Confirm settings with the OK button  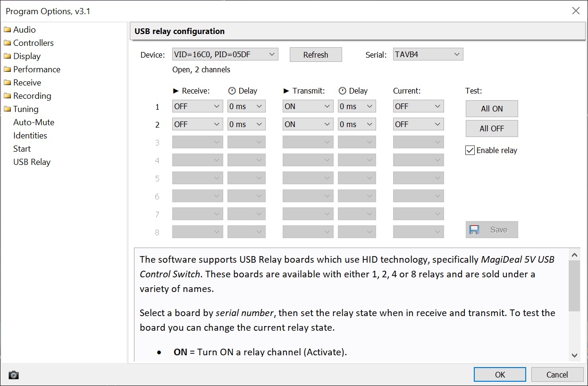coord(500,375)
